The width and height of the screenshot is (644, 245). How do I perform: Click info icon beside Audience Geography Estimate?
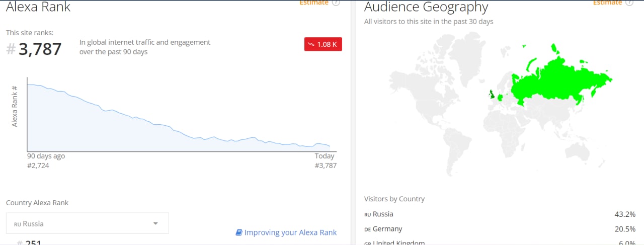pos(629,3)
